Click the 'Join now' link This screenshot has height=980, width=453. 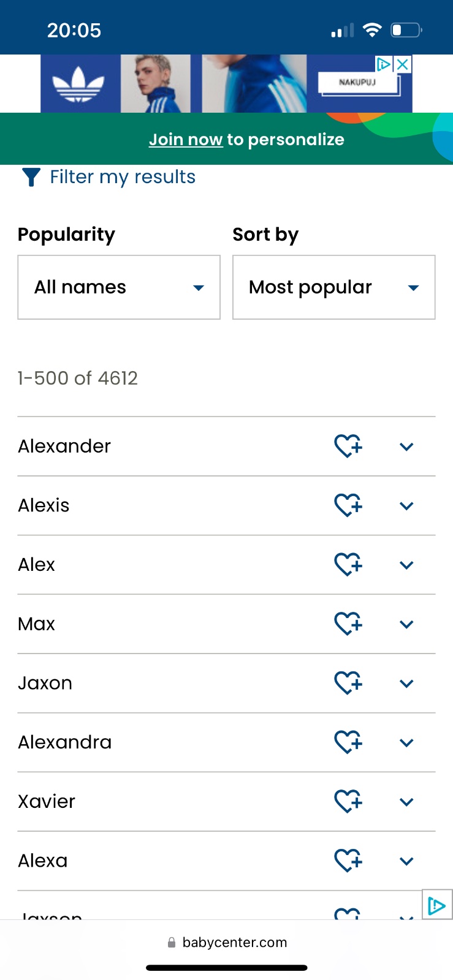point(185,140)
